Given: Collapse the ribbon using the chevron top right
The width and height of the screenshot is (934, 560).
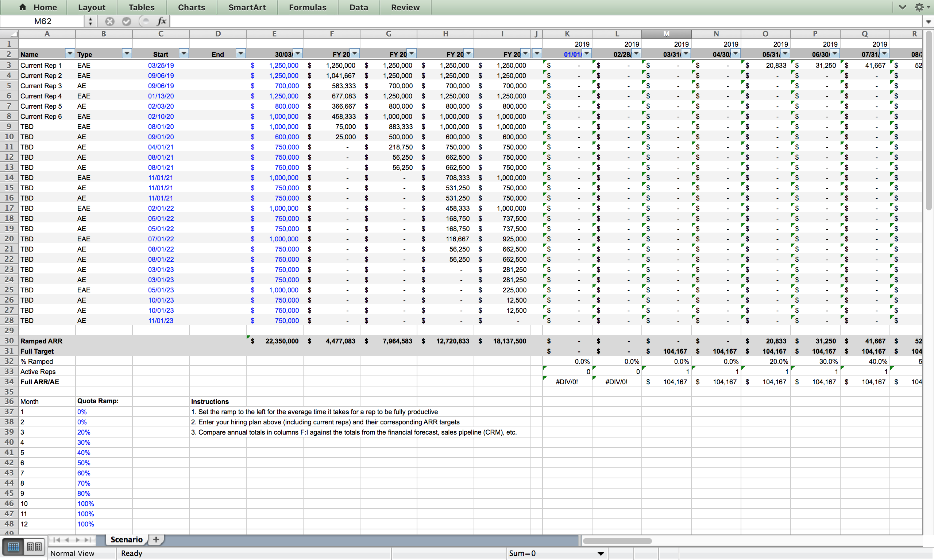Looking at the screenshot, I should pyautogui.click(x=902, y=7).
